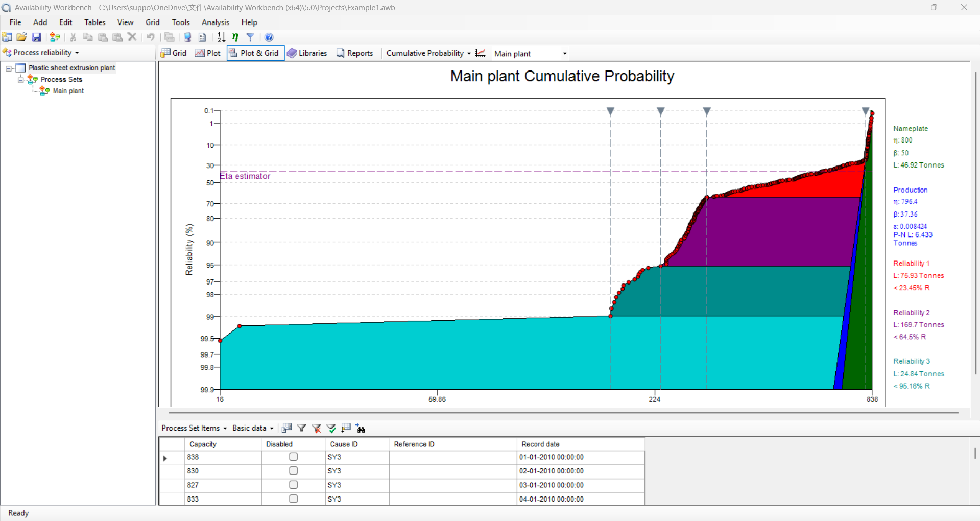Click the Cut scissors icon

click(x=73, y=37)
